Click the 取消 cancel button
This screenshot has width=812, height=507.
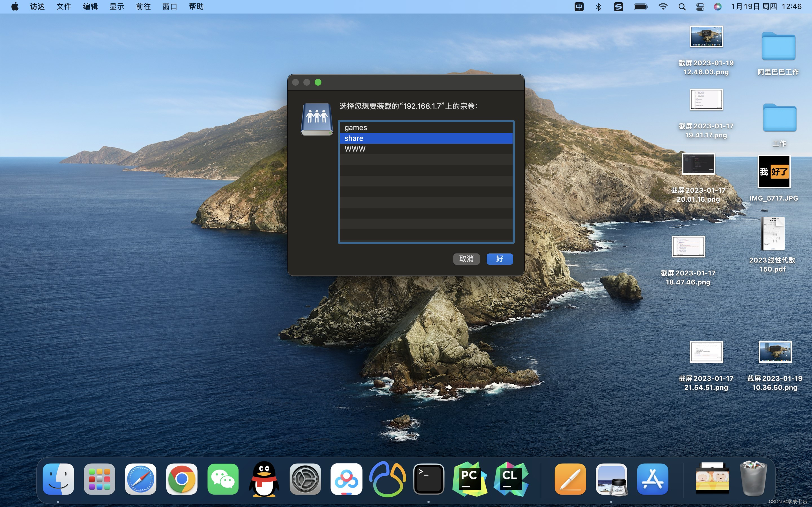(x=466, y=259)
